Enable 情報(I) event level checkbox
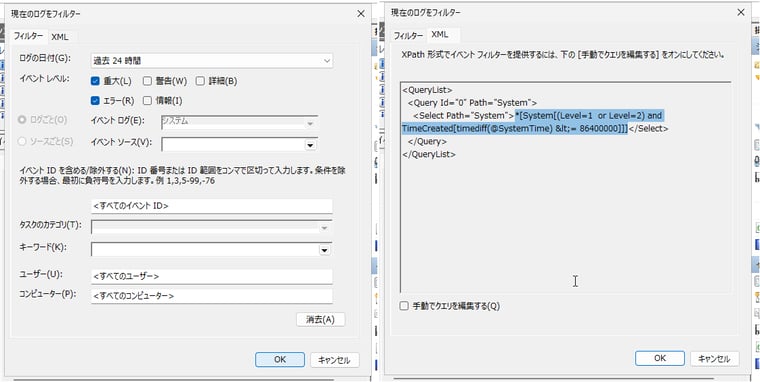Viewport: 760px width, 382px height. (x=147, y=101)
